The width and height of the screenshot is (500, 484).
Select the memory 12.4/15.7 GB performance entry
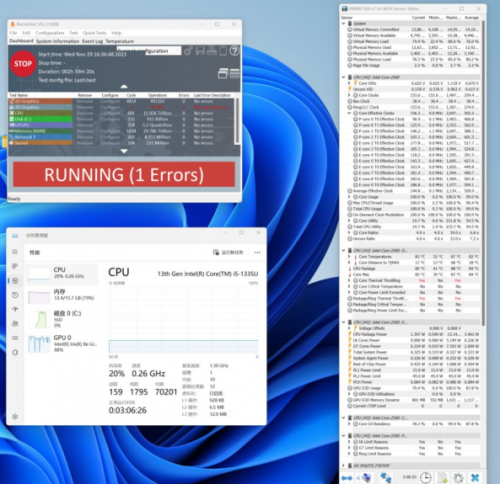click(62, 296)
